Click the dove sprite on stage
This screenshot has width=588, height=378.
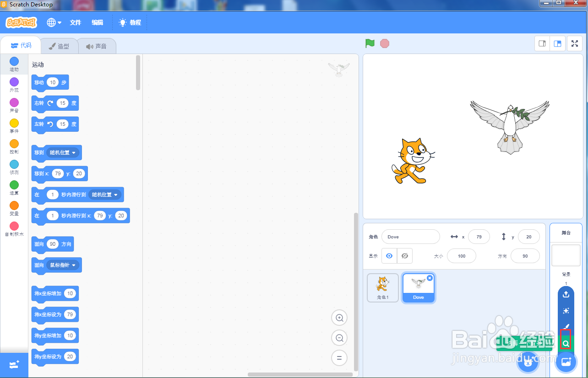click(x=510, y=127)
